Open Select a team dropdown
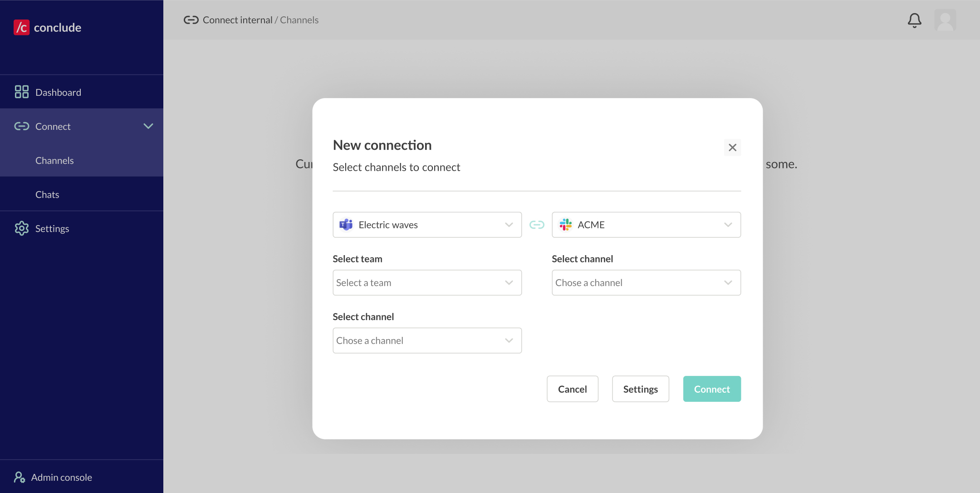Screen dimensions: 980x493 tap(427, 283)
